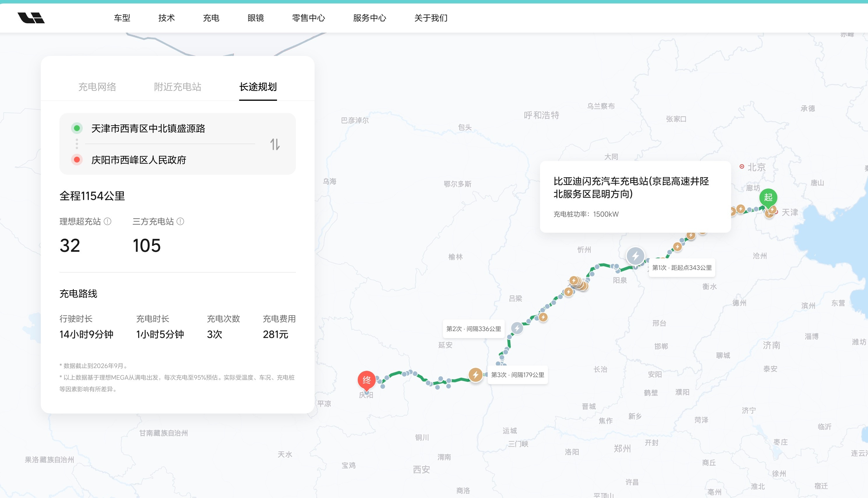Click the 充电路线 heading
The width and height of the screenshot is (868, 498).
click(x=78, y=294)
